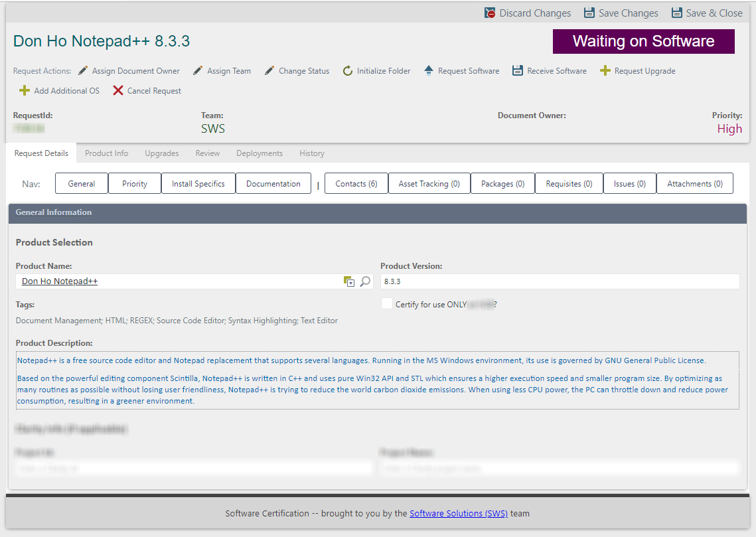Viewport: 756px width, 537px height.
Task: Click into the Product Version field
Action: (560, 281)
